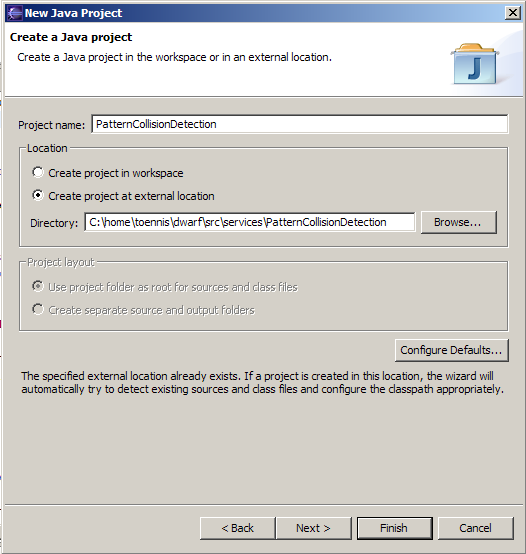Open the Browse... directory chooser
Viewport: 526px width, 554px height.
pyautogui.click(x=459, y=222)
